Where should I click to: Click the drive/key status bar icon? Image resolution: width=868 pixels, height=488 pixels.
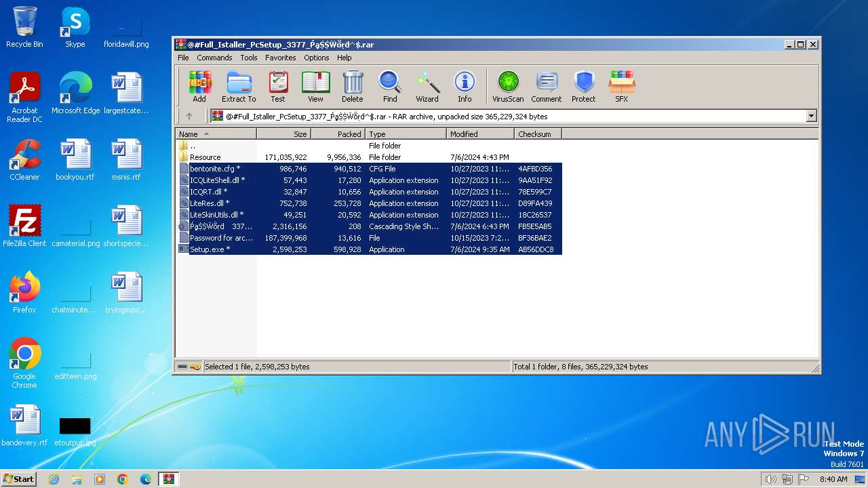click(189, 367)
